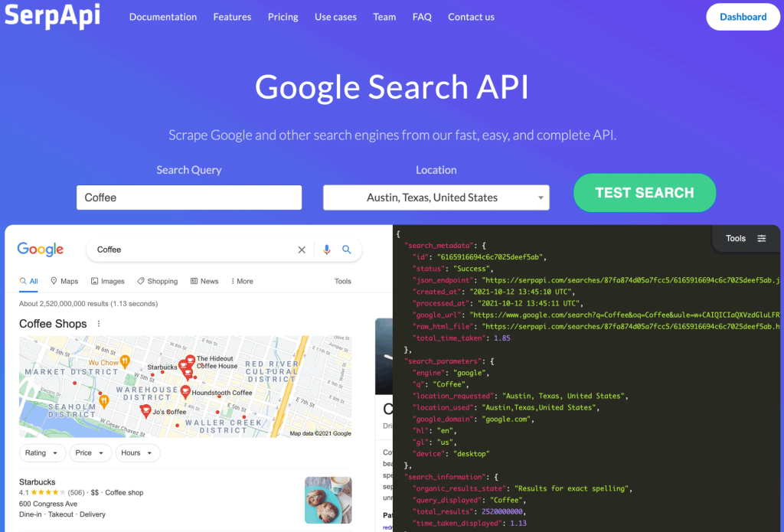
Task: Open the Starbucks listing title
Action: click(37, 482)
